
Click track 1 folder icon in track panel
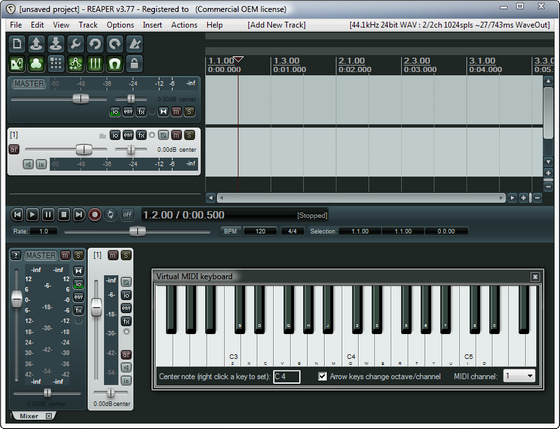click(x=102, y=136)
